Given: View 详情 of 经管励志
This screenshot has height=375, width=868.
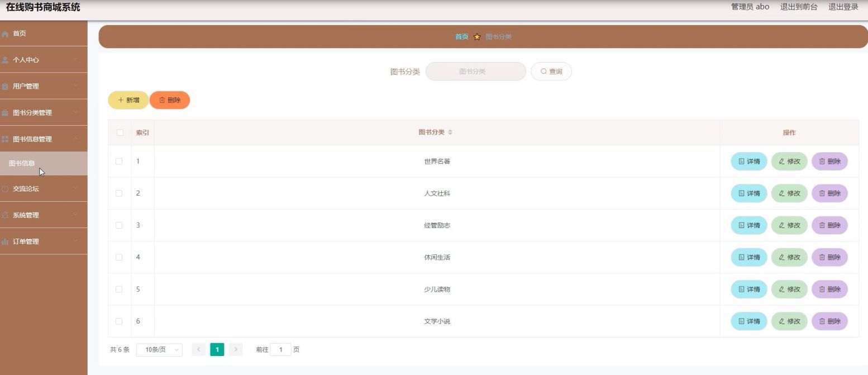Looking at the screenshot, I should (x=749, y=225).
